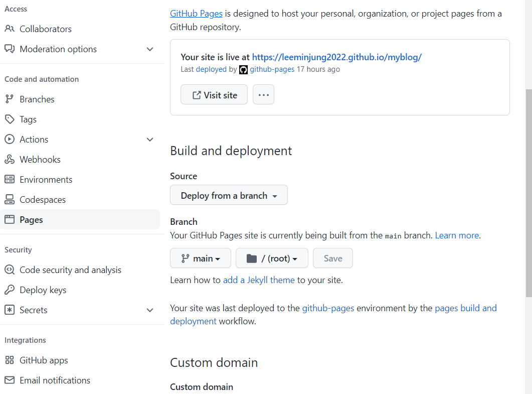Image resolution: width=532 pixels, height=394 pixels.
Task: Click the Moderation options comment icon
Action: point(10,49)
